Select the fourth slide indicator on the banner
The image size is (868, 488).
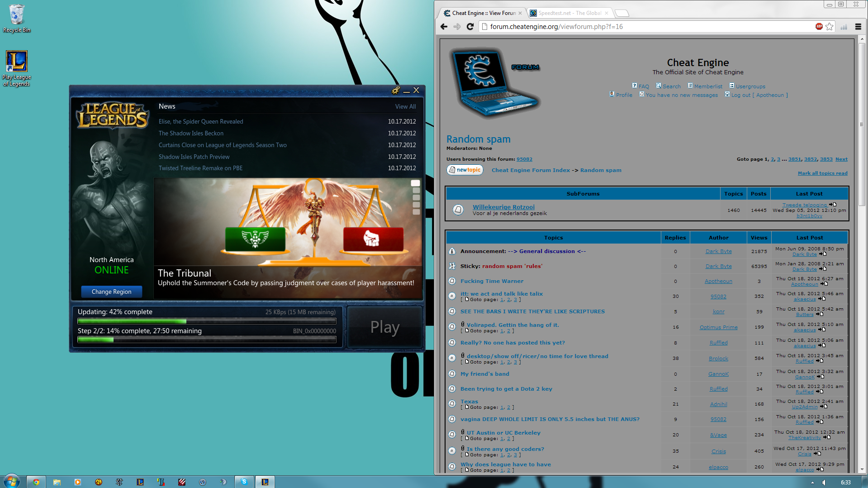[x=416, y=205]
